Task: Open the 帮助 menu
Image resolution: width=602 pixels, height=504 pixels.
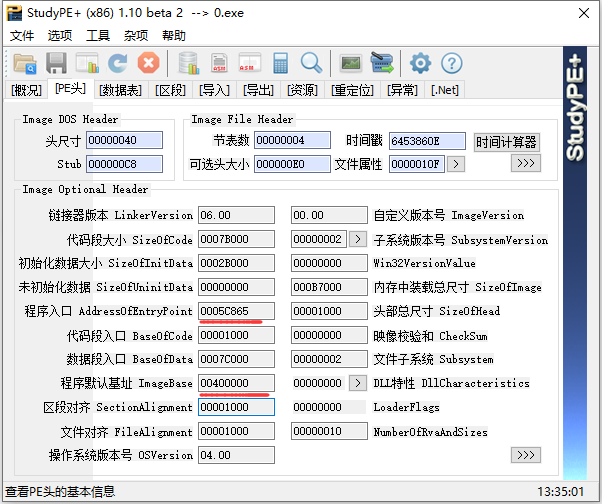Action: (x=174, y=36)
